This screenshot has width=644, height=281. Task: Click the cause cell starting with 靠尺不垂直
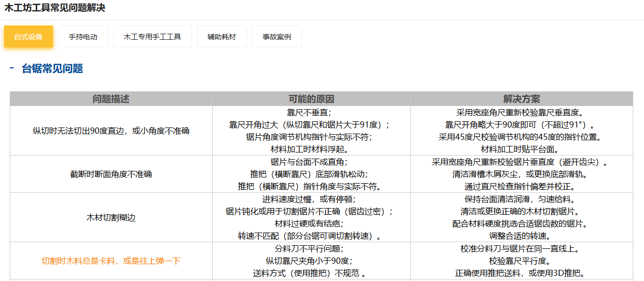pos(311,131)
